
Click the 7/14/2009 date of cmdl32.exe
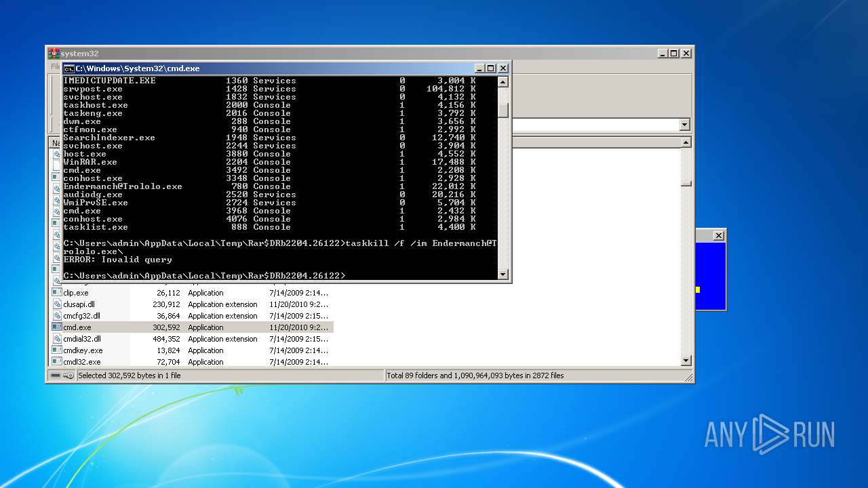[x=298, y=362]
